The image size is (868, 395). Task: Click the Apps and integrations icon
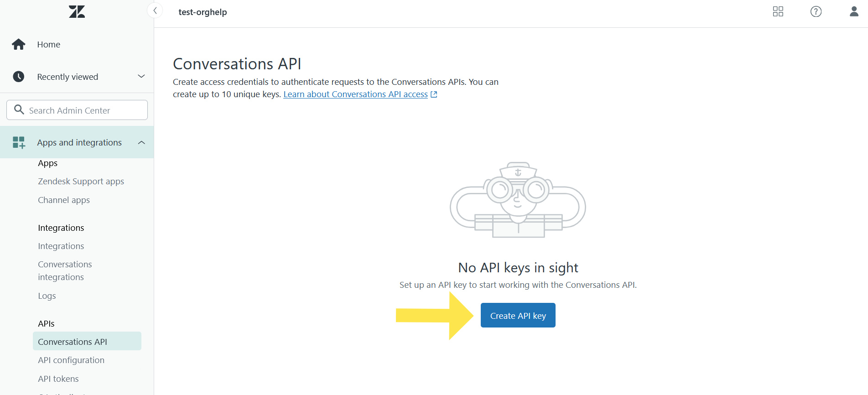[x=19, y=143]
